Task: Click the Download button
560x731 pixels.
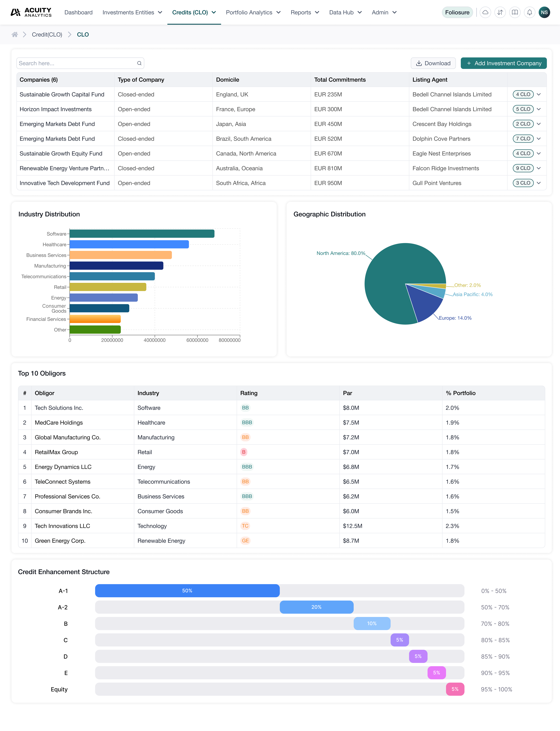Action: pyautogui.click(x=433, y=63)
